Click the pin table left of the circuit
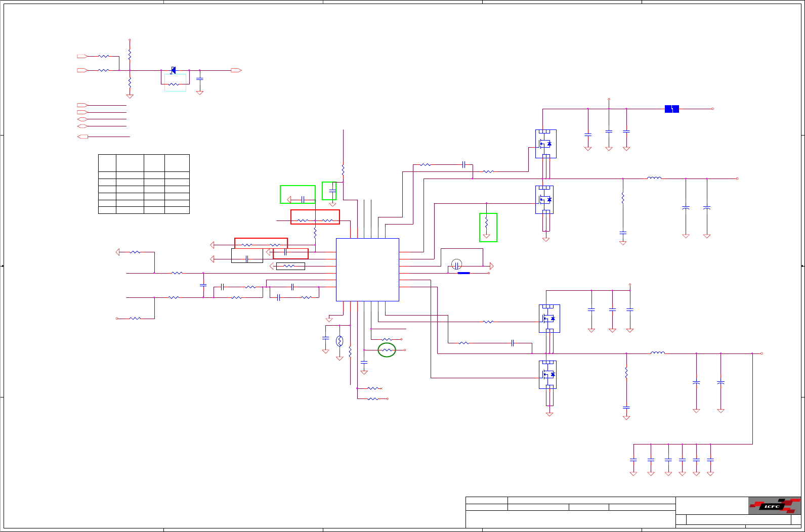Image resolution: width=805 pixels, height=532 pixels. coord(144,184)
